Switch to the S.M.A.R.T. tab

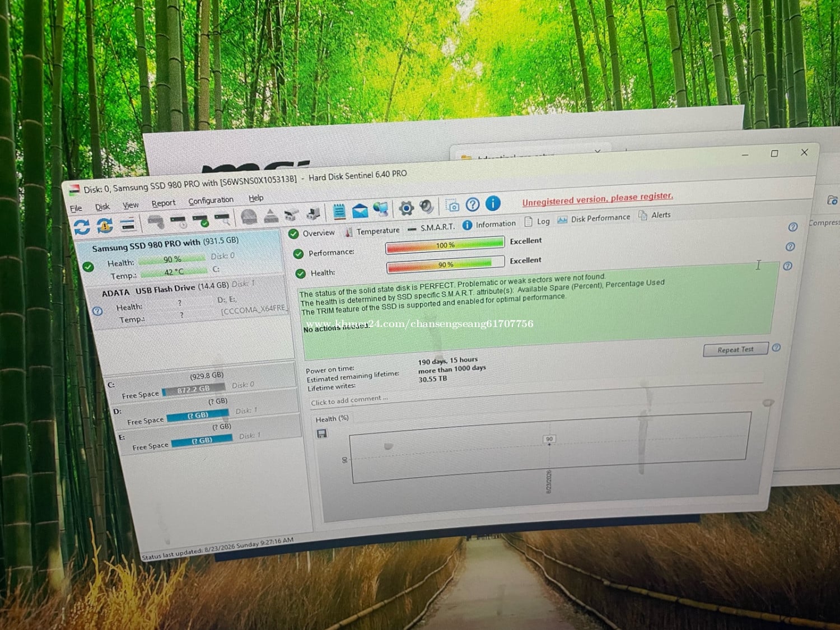click(x=431, y=227)
